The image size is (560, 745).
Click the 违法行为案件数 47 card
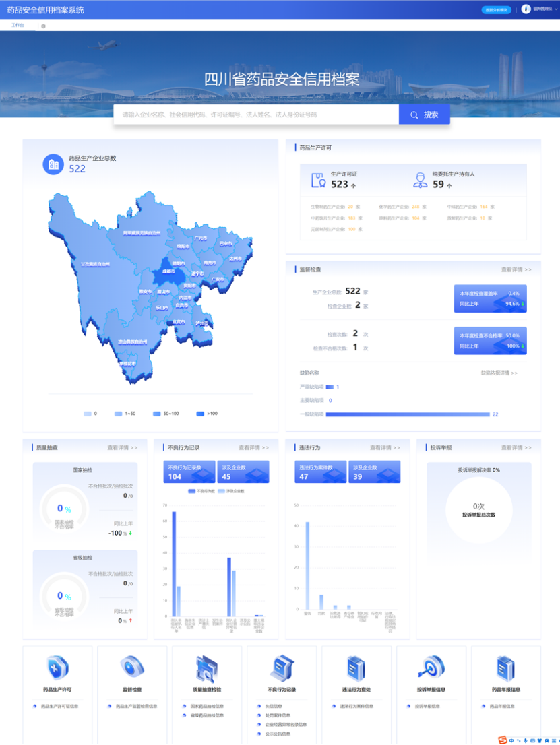tap(320, 472)
